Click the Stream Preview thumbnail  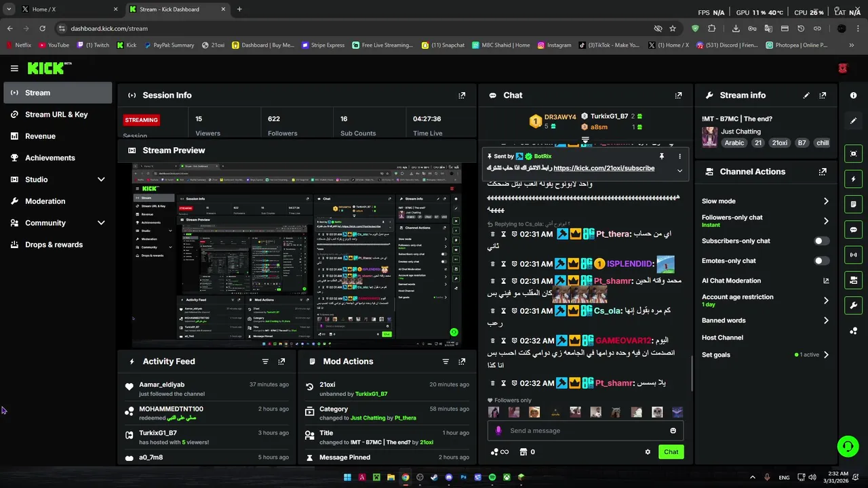(296, 255)
